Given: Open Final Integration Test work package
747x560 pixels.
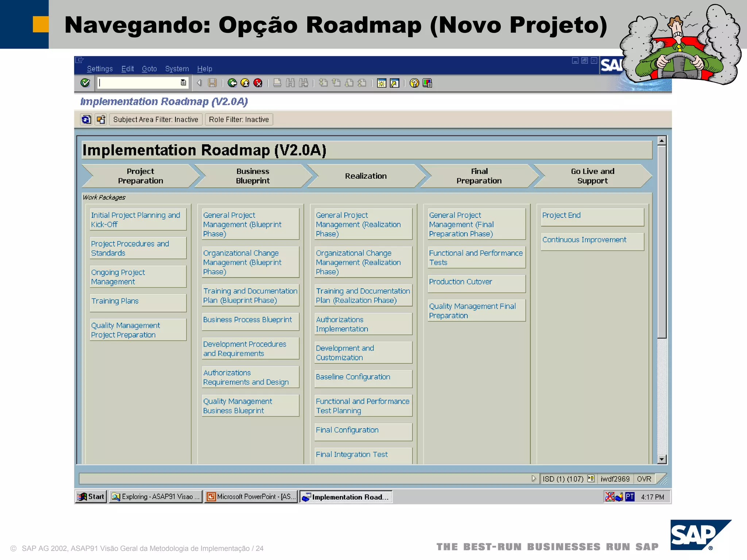Looking at the screenshot, I should click(x=363, y=455).
